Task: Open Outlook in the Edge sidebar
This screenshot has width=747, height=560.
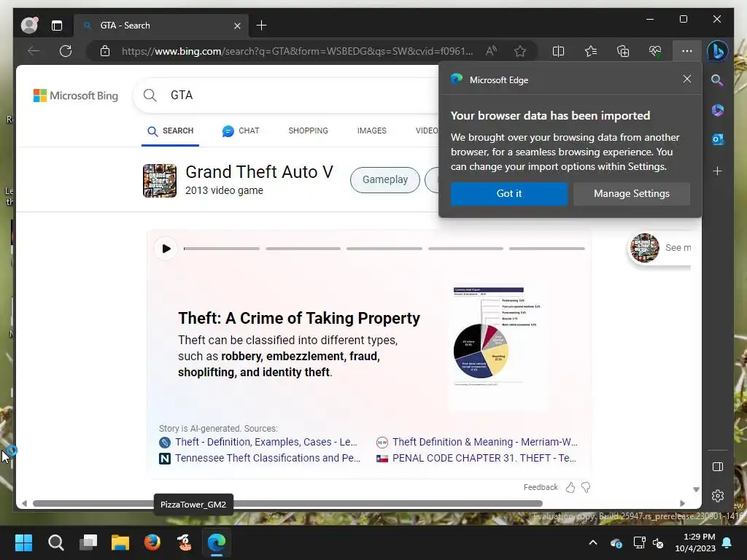Action: pyautogui.click(x=718, y=139)
